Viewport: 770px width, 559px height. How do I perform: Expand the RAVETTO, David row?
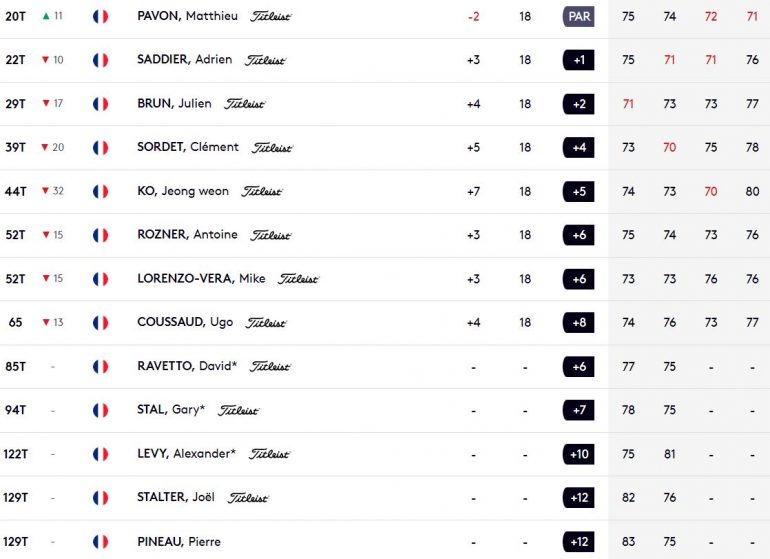point(385,366)
